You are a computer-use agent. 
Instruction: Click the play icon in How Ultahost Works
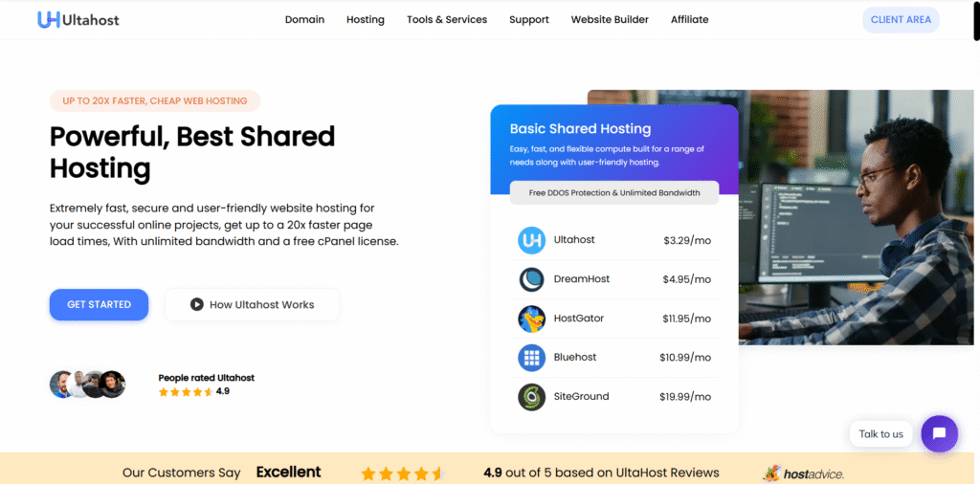pyautogui.click(x=197, y=305)
